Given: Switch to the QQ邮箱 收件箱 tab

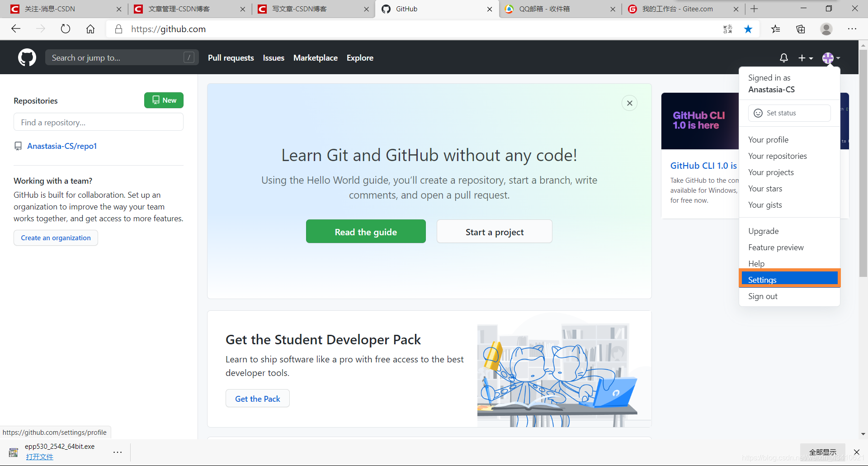Looking at the screenshot, I should click(x=560, y=9).
